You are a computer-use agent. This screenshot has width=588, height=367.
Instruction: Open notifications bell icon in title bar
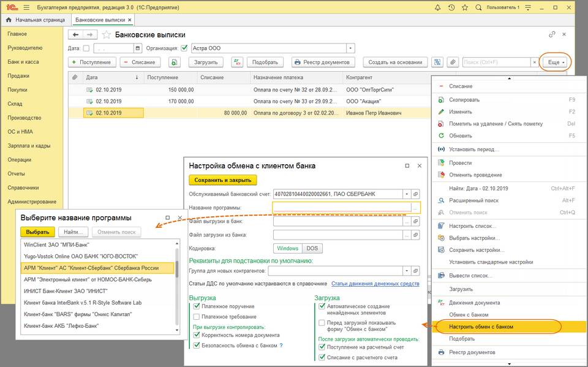tap(437, 7)
